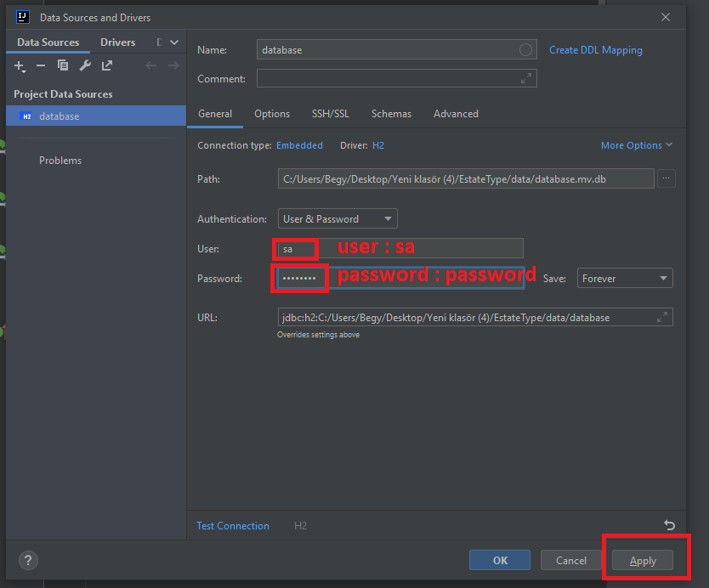Open the Schemas tab

[x=391, y=114]
